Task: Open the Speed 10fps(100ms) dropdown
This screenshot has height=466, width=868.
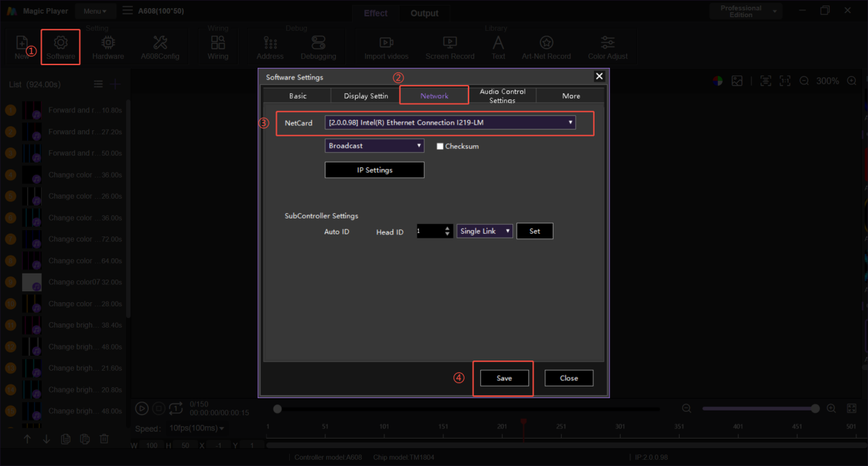Action: pos(195,428)
